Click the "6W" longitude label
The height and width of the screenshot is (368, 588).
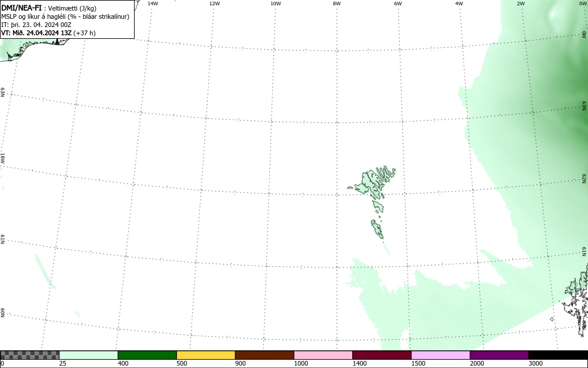point(398,4)
